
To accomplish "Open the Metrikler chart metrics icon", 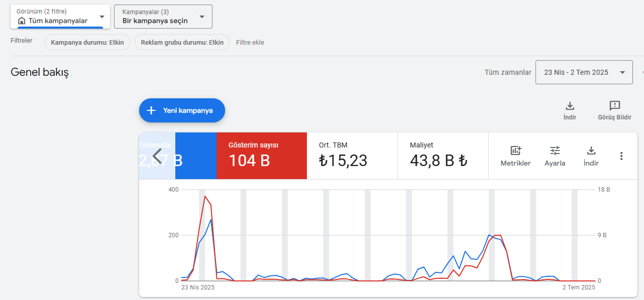I will coord(515,151).
